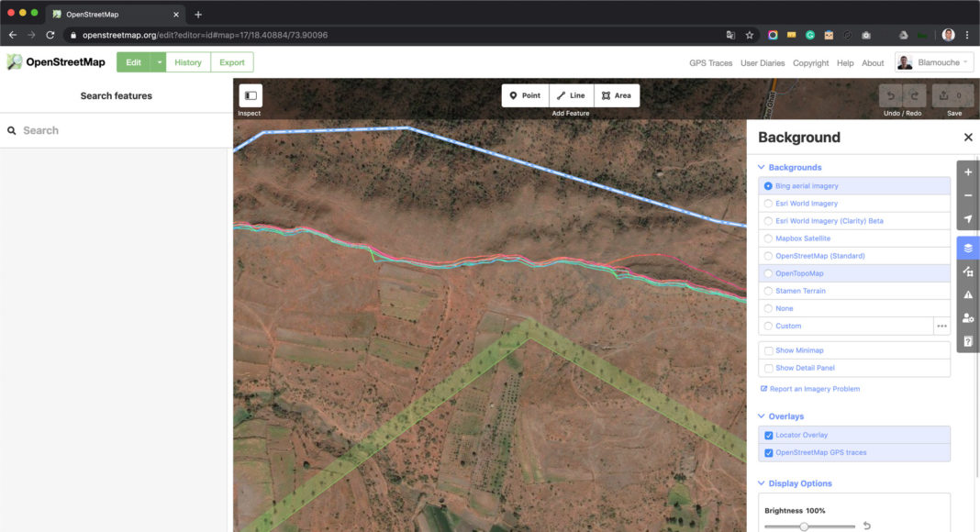
Task: Open the Issues warning icon
Action: pyautogui.click(x=968, y=294)
